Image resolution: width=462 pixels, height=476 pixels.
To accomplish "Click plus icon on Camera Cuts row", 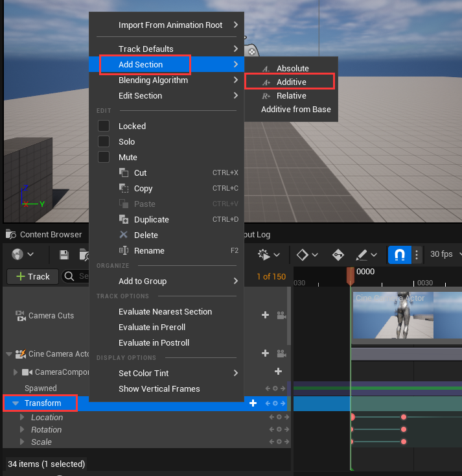I will pyautogui.click(x=265, y=315).
